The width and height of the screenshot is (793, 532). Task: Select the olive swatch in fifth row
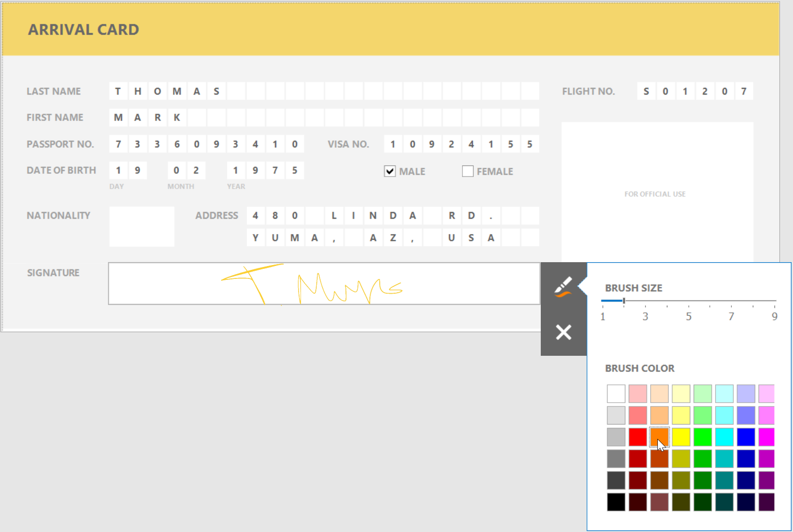coord(681,480)
